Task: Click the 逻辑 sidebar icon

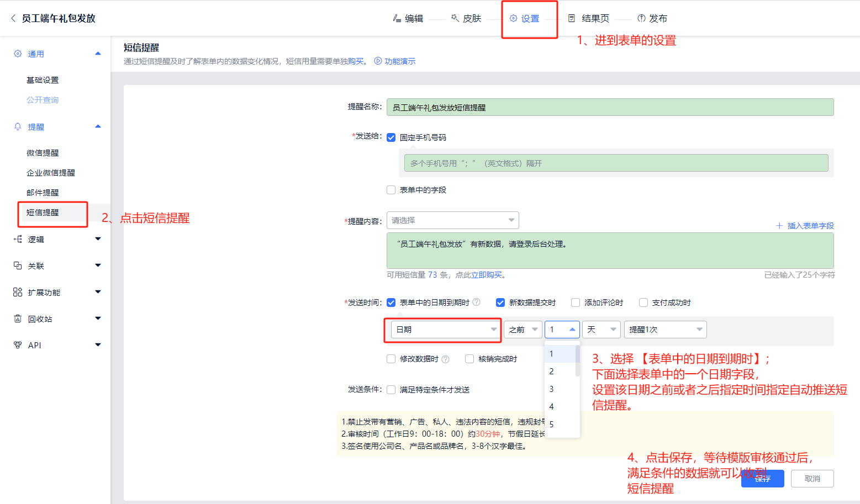Action: pyautogui.click(x=18, y=239)
